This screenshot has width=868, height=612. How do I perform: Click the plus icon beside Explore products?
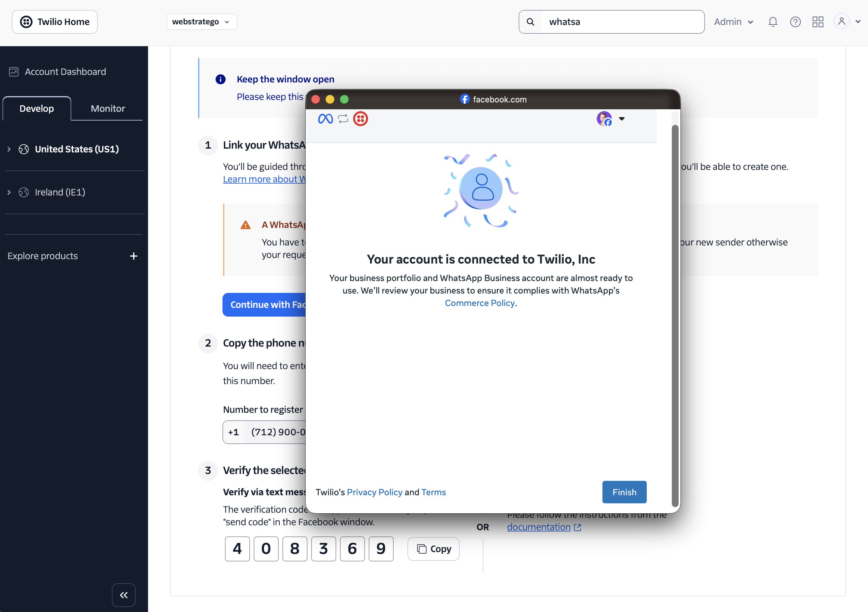133,256
